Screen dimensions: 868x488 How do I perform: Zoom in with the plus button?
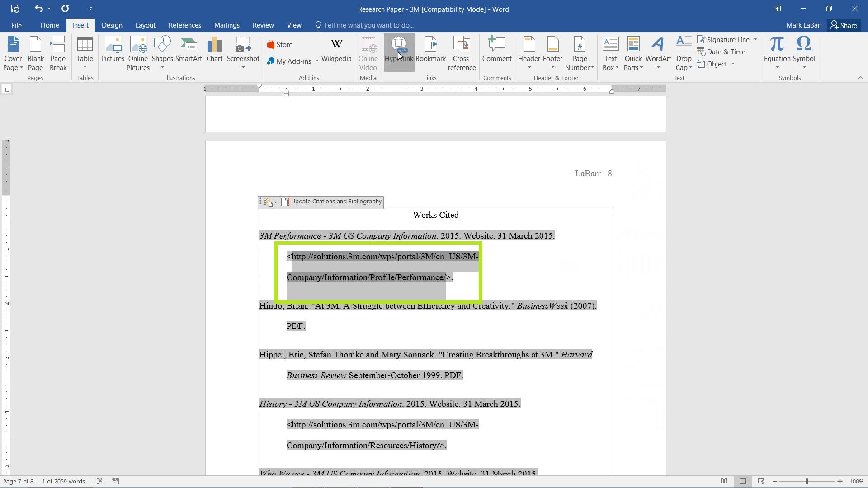(840, 481)
